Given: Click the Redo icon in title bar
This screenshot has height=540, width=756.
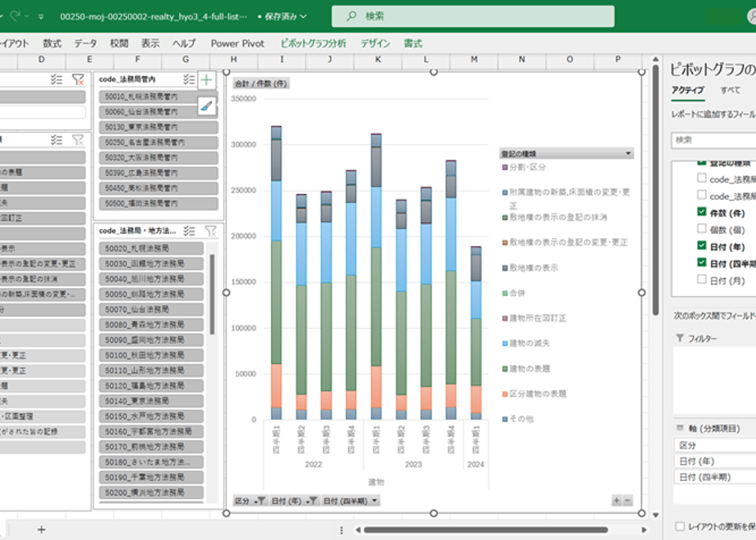Looking at the screenshot, I should click(15, 16).
